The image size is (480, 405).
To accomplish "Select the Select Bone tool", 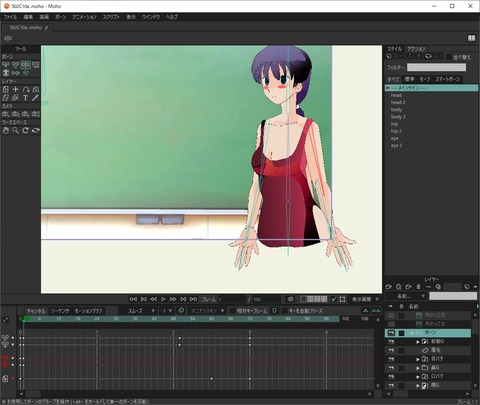I will [6, 65].
